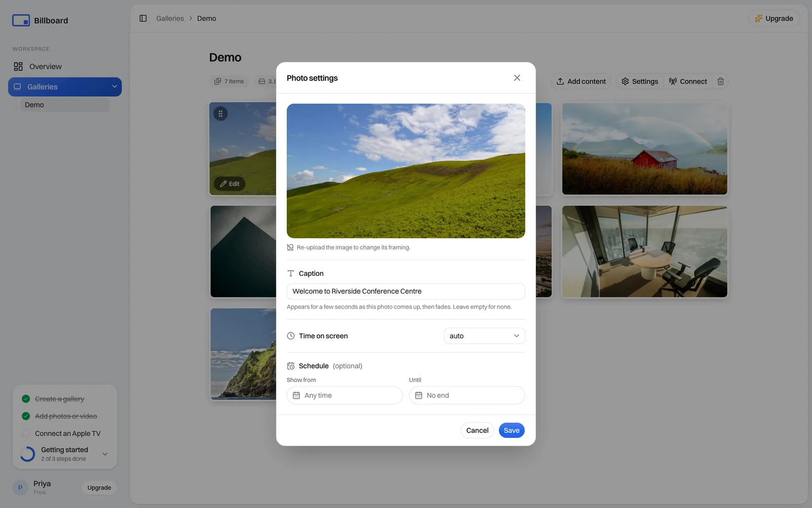Click the Show from date field
812x508 pixels.
pyautogui.click(x=345, y=395)
